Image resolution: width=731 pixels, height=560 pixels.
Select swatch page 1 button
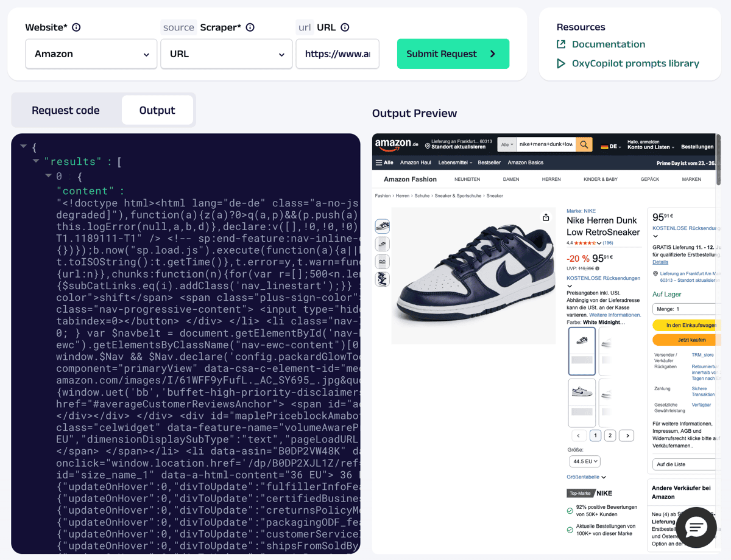coord(595,435)
